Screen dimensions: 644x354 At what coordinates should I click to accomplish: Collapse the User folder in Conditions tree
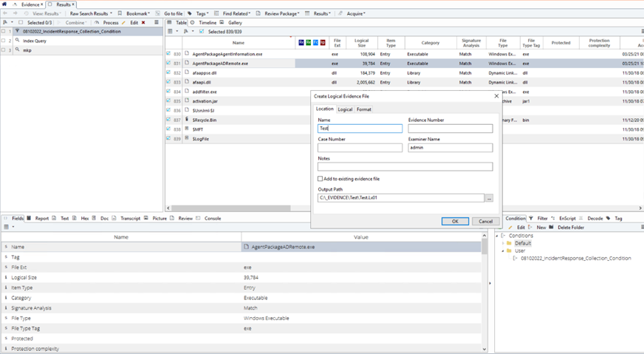503,251
